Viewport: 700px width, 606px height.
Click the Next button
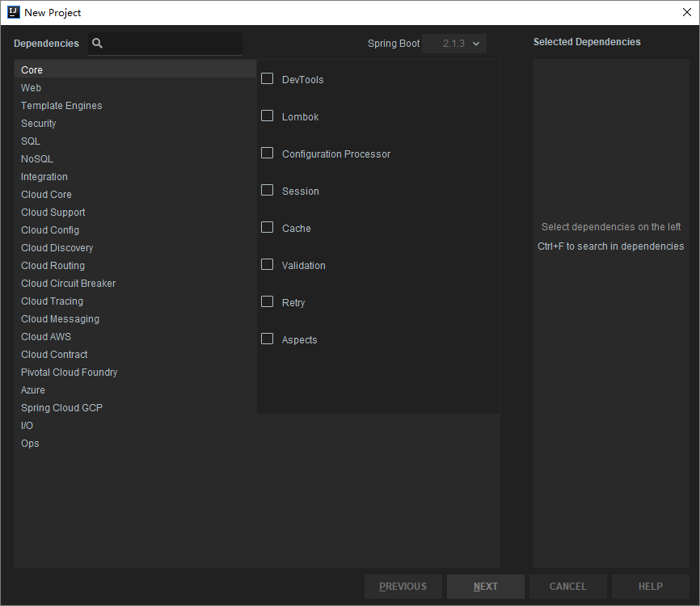coord(486,587)
